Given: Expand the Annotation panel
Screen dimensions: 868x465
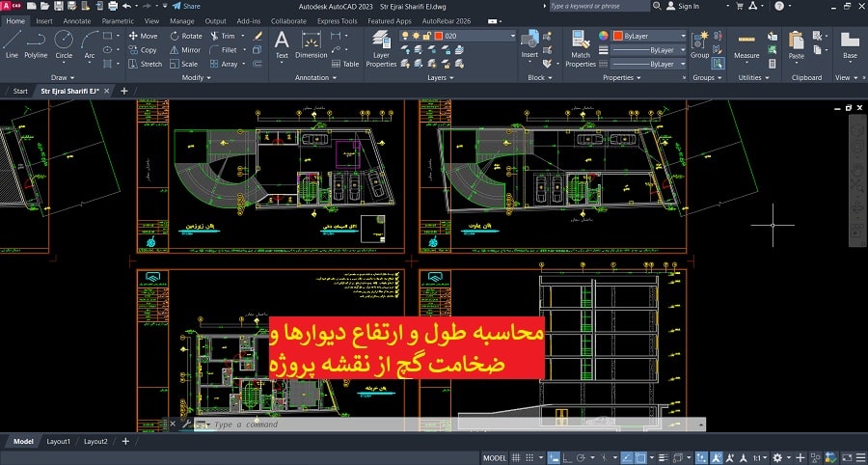Looking at the screenshot, I should 315,77.
